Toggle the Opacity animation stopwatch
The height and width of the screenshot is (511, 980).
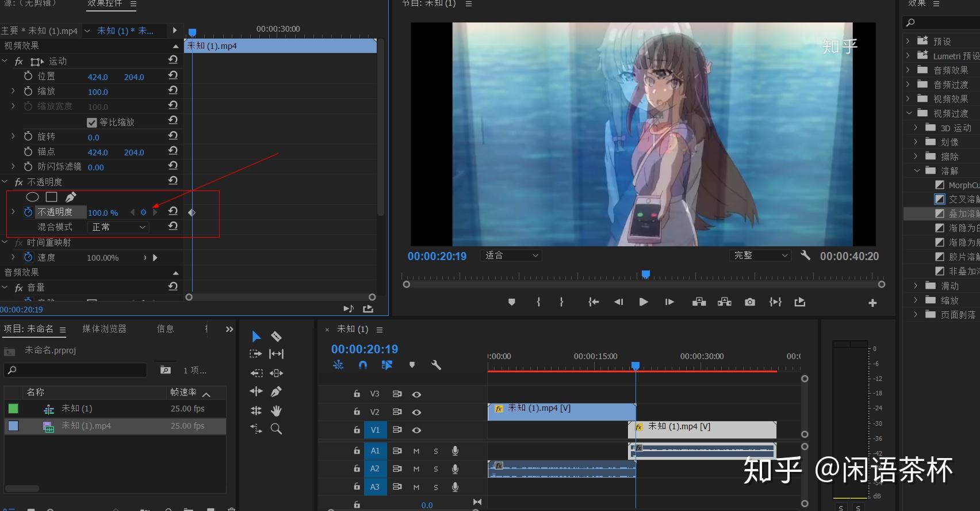pyautogui.click(x=28, y=212)
